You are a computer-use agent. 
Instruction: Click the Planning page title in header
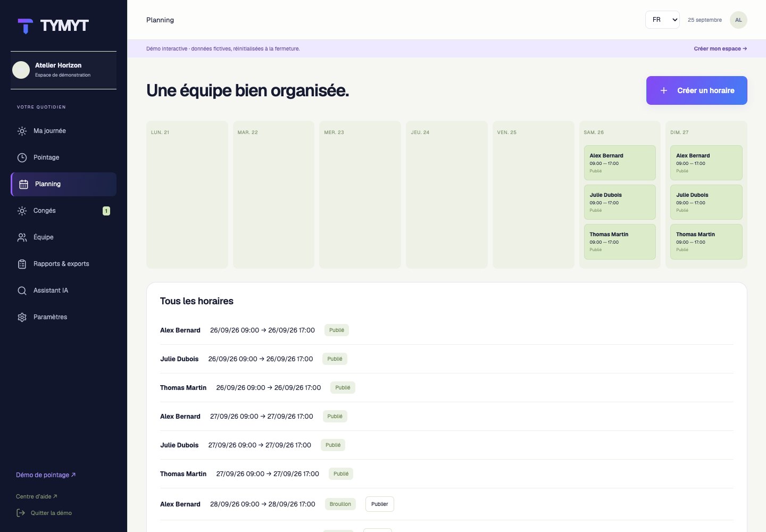coord(160,20)
